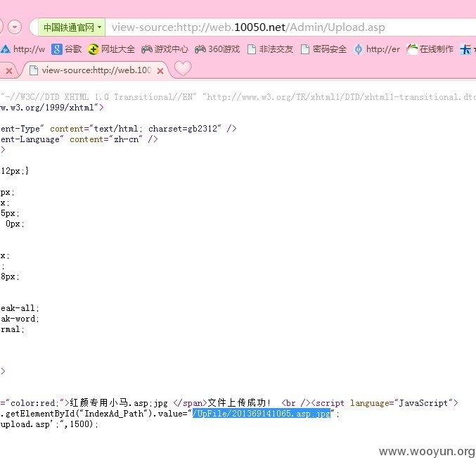Click the upload.asp';",1500); source line
Image resolution: width=476 pixels, height=458 pixels.
pyautogui.click(x=49, y=424)
